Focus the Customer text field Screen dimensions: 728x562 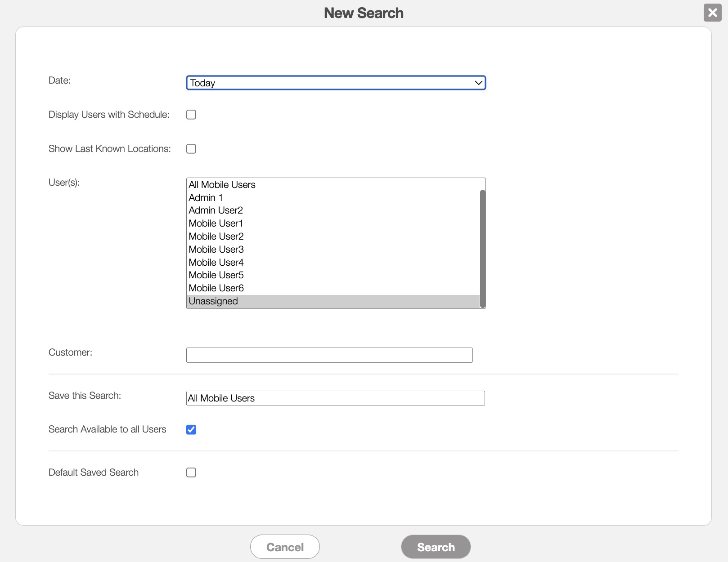coord(329,355)
